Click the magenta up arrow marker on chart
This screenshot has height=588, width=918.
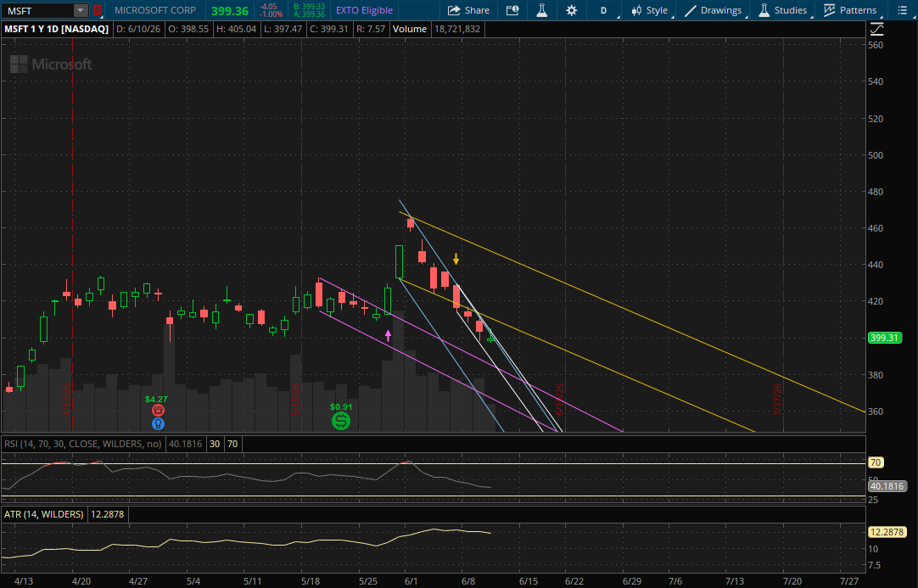coord(388,336)
